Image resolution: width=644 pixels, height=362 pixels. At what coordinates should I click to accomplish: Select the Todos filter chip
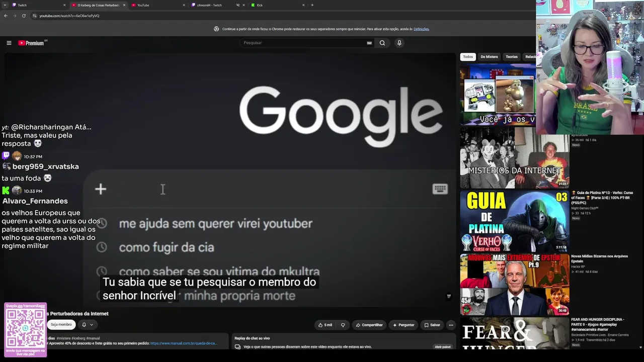click(468, 57)
